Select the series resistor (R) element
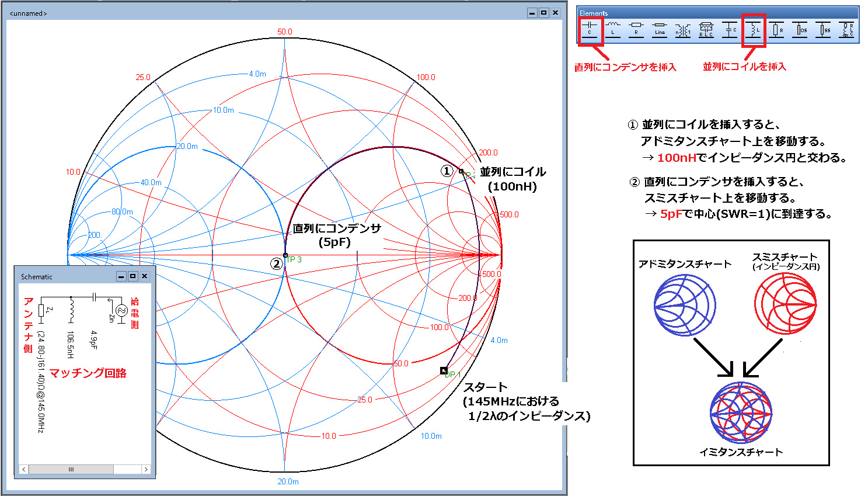This screenshot has height=496, width=868. click(636, 29)
